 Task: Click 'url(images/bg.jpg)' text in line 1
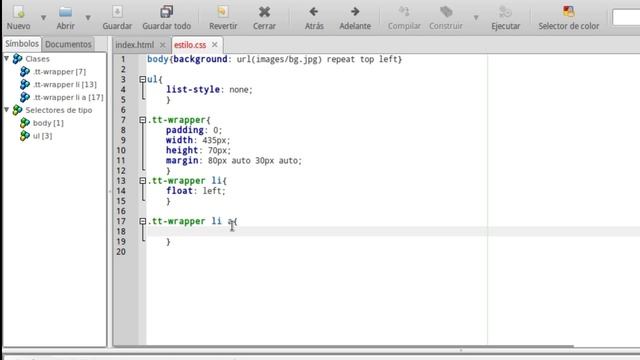point(279,59)
